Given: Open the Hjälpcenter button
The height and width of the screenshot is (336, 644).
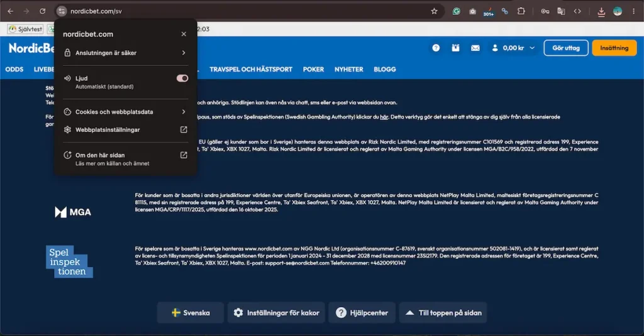Looking at the screenshot, I should 362,313.
